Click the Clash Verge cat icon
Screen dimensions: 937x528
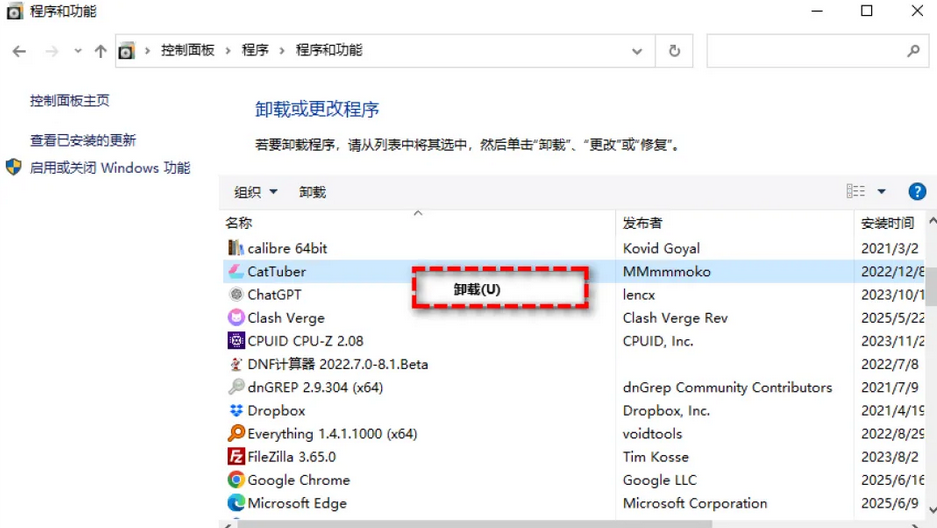tap(236, 317)
